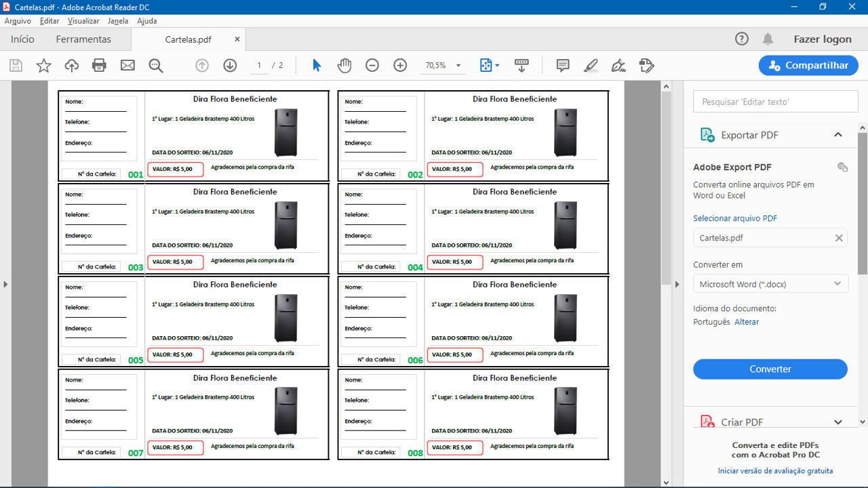The image size is (868, 488).
Task: Collapse the Exportar PDF section
Action: click(838, 135)
